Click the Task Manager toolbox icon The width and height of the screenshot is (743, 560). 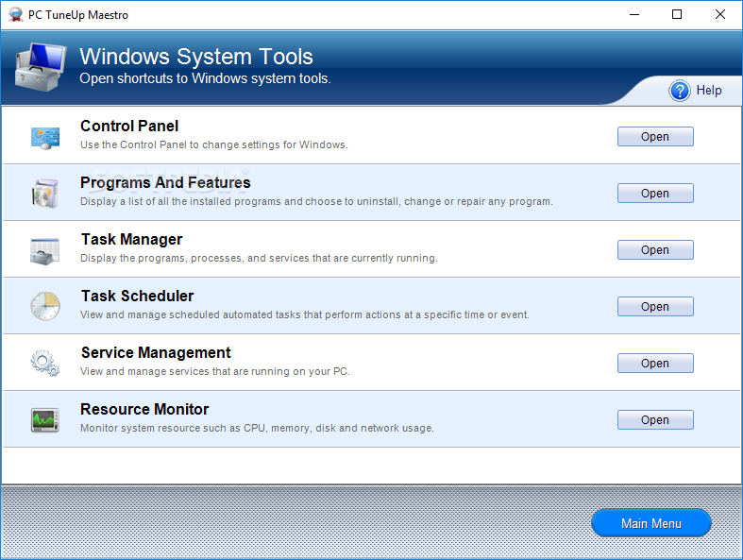coord(45,251)
